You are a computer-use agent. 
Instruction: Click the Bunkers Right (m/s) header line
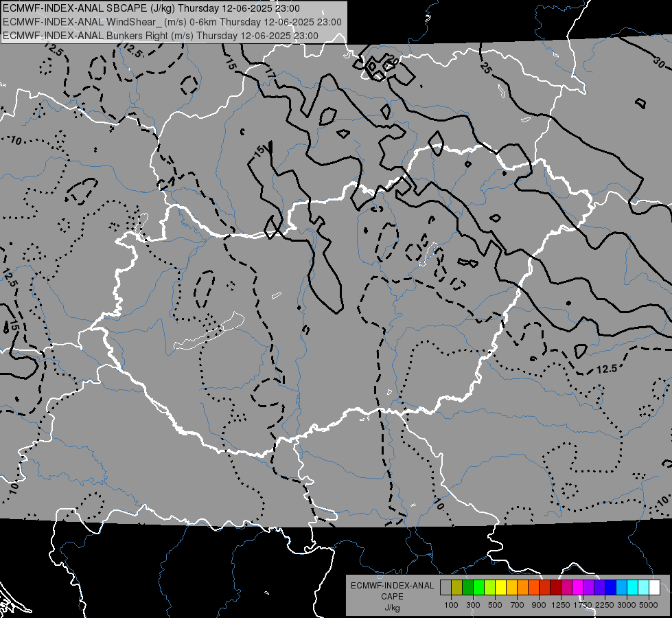(161, 36)
